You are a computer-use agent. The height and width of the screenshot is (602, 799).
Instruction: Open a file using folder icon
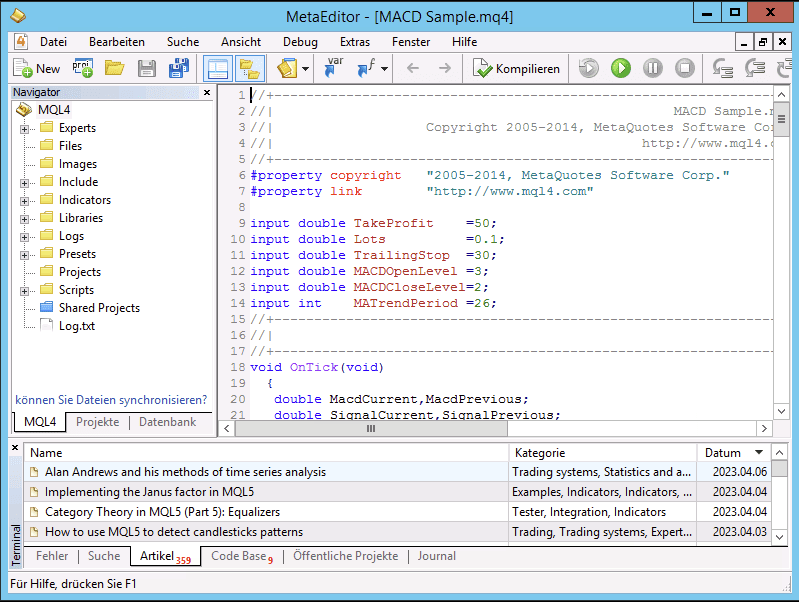pos(115,68)
